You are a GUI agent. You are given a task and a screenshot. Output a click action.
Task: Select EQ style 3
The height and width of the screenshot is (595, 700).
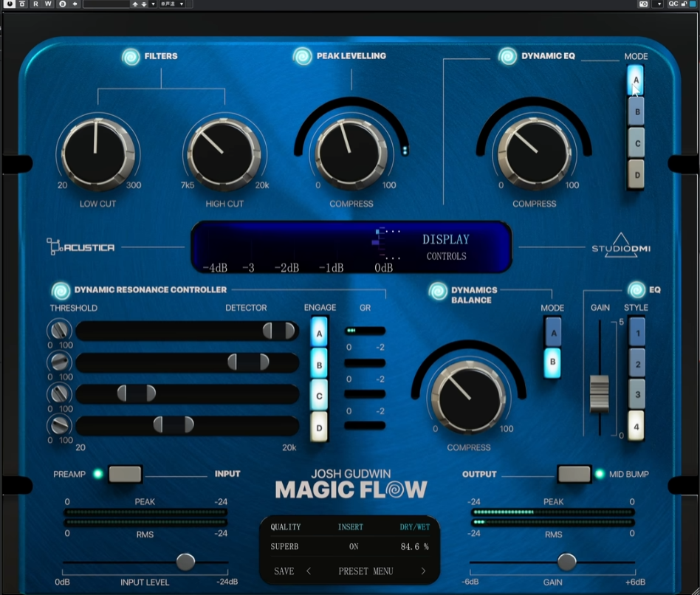pyautogui.click(x=637, y=395)
